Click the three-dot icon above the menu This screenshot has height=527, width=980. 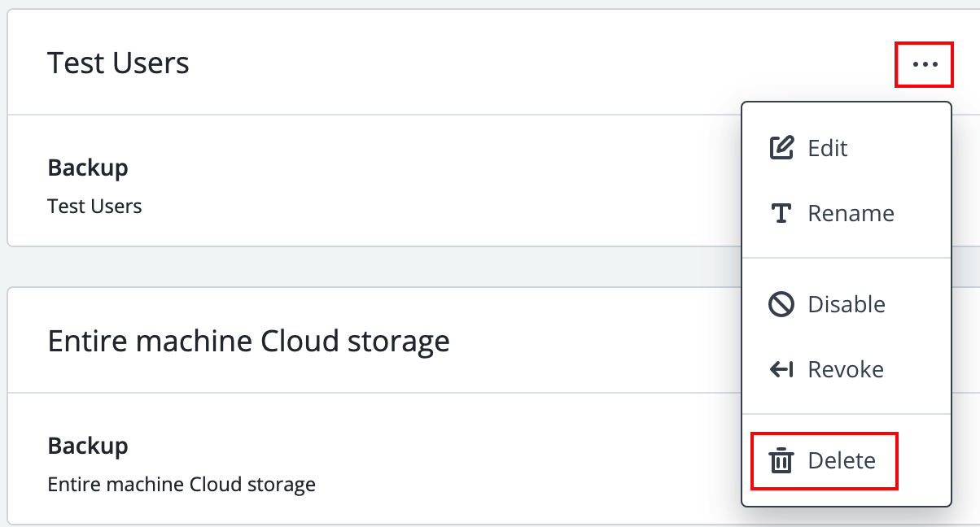click(924, 64)
